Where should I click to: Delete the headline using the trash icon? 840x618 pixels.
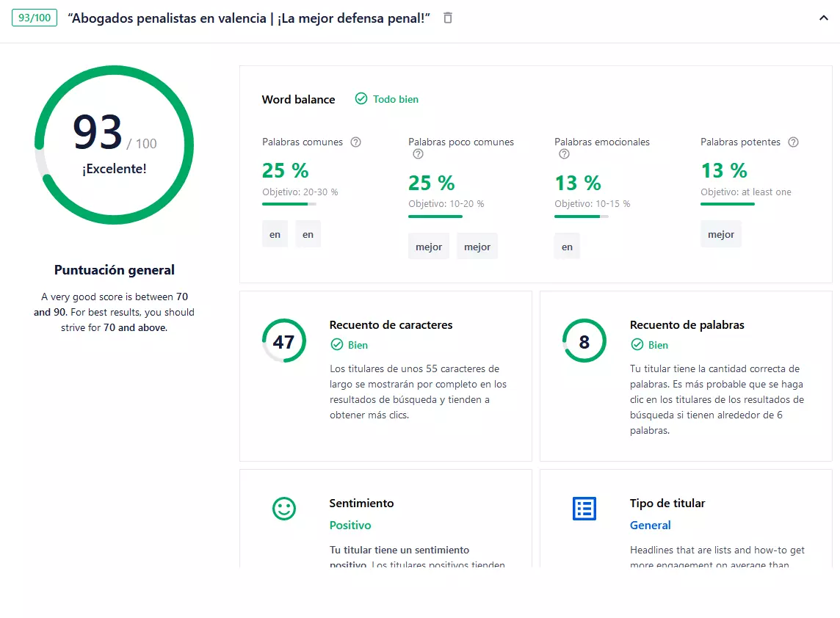point(448,18)
